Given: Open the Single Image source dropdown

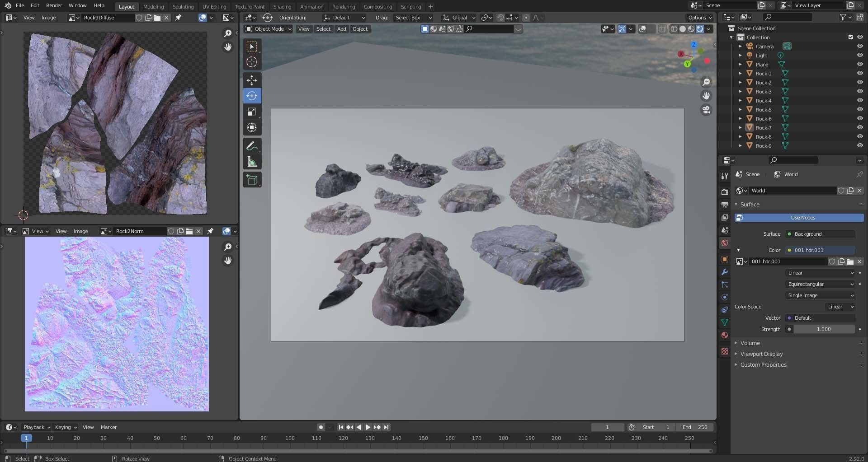Looking at the screenshot, I should pyautogui.click(x=820, y=295).
